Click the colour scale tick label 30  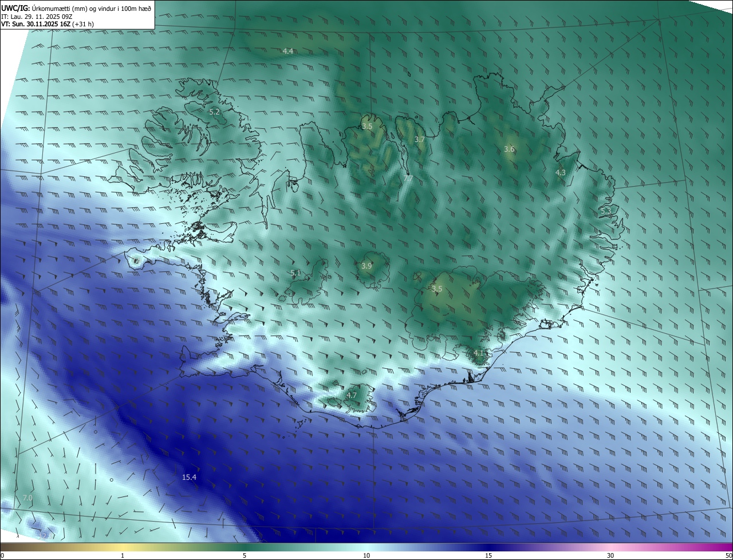click(610, 555)
